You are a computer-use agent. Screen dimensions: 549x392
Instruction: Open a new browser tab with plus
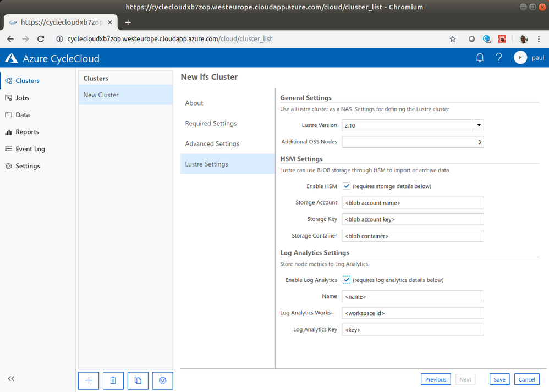(128, 23)
